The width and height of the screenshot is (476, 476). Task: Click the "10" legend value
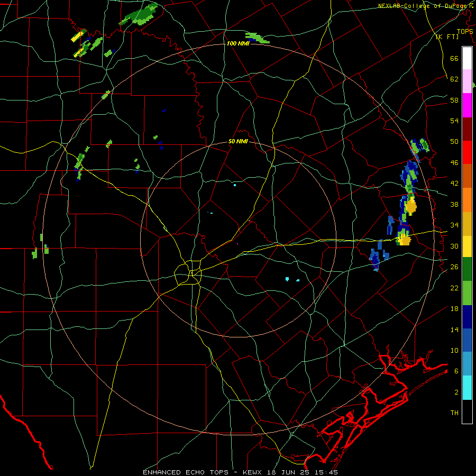click(x=454, y=350)
